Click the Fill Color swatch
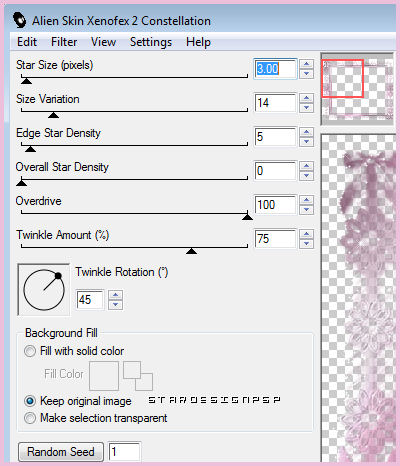The image size is (400, 466). tap(104, 376)
